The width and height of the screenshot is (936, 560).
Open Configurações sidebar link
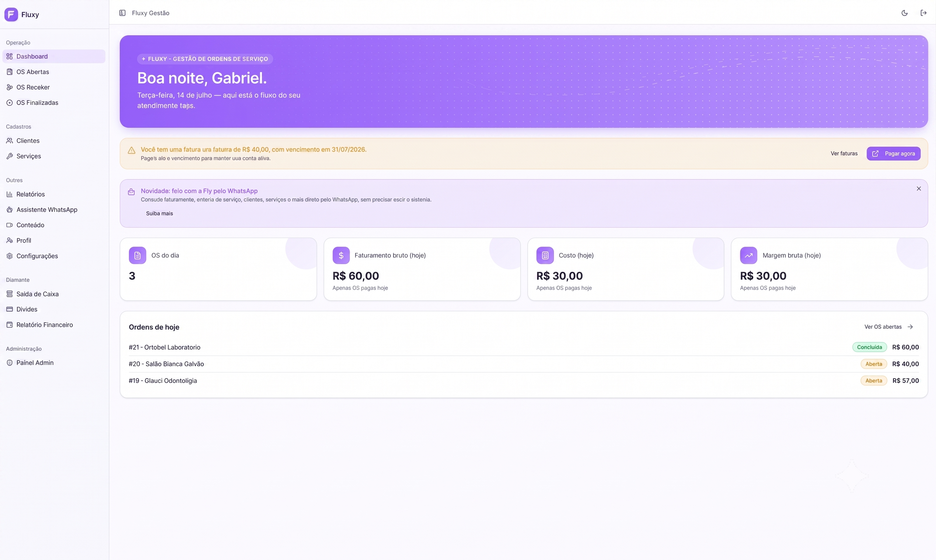point(54,256)
